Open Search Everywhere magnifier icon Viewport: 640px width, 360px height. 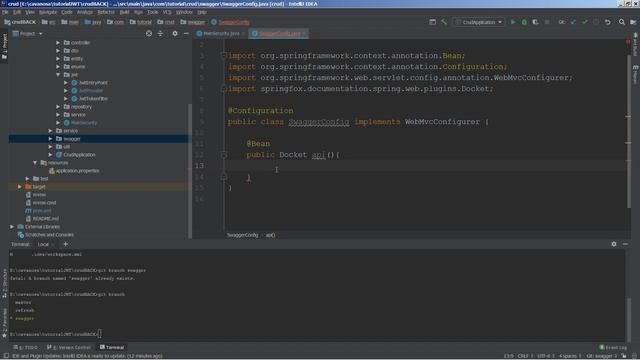point(622,22)
